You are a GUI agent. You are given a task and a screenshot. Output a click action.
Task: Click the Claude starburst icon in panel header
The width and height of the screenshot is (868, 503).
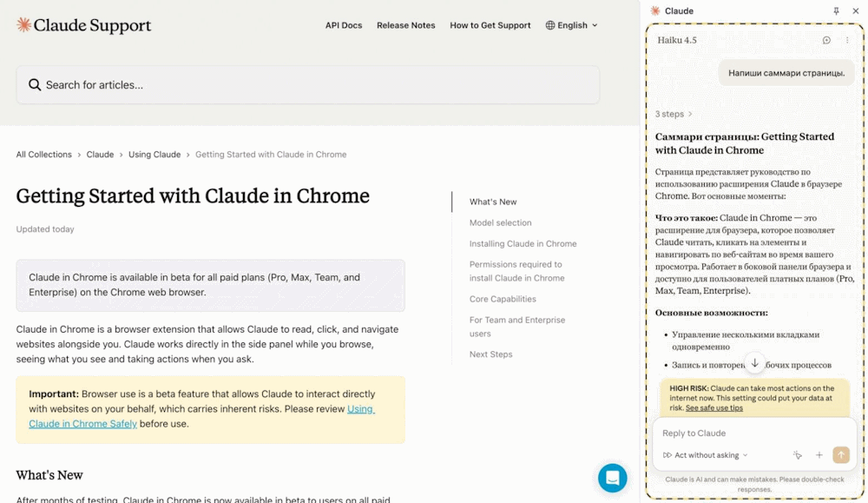pos(654,10)
